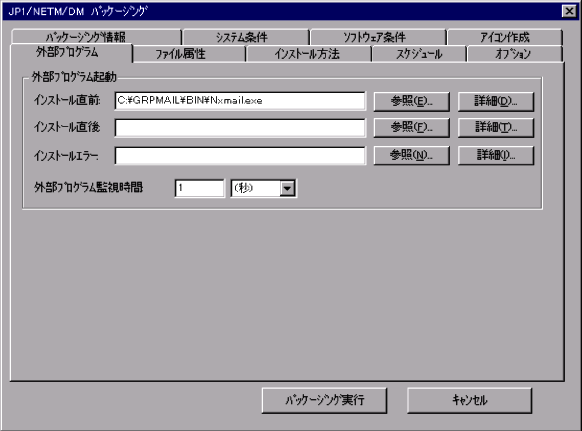Switch to the インストール方法 tab
This screenshot has height=431, width=582.
point(309,54)
